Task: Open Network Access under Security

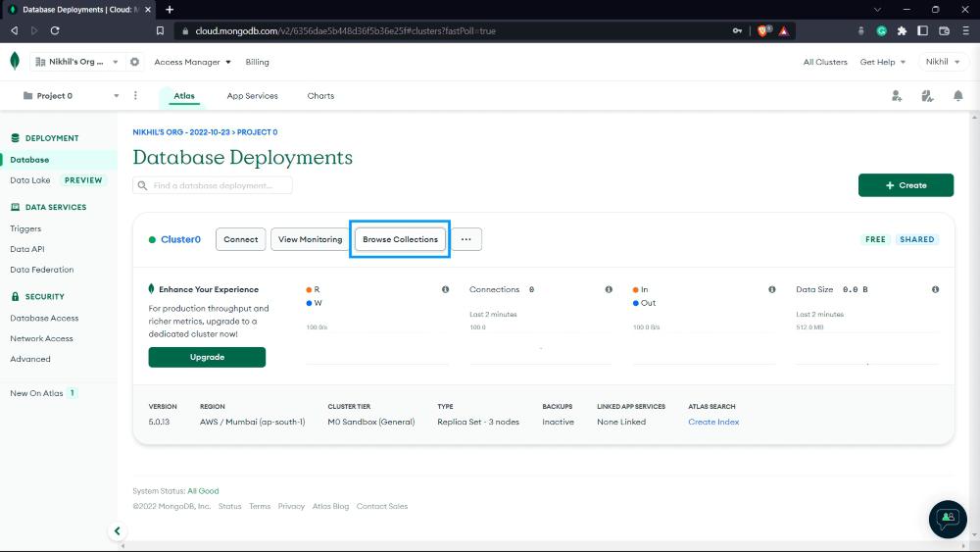Action: 41,338
